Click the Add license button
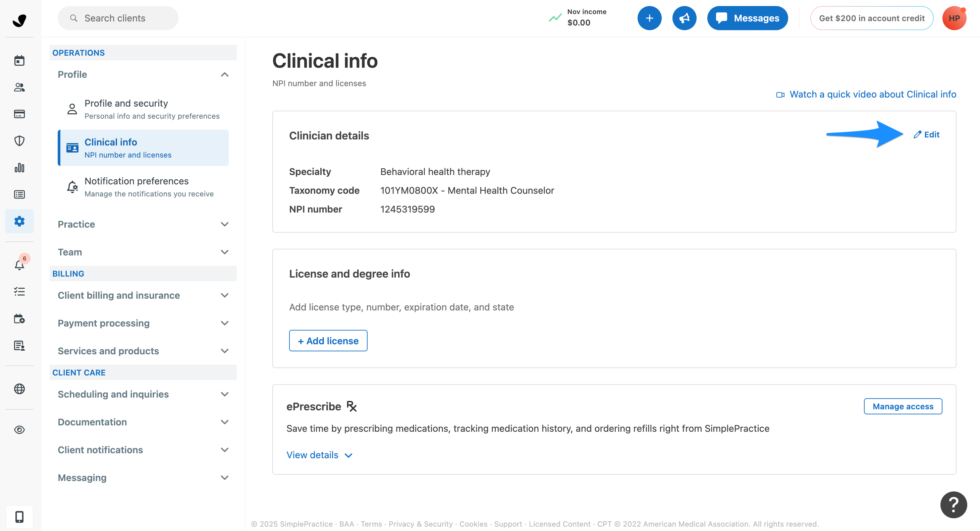Screen dimensions: 980x531 328,341
